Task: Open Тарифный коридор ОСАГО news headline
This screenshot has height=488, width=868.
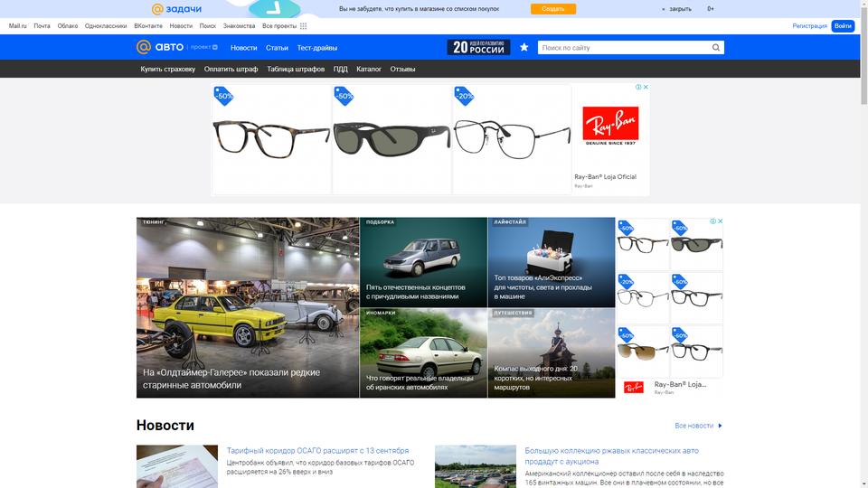Action: tap(317, 450)
